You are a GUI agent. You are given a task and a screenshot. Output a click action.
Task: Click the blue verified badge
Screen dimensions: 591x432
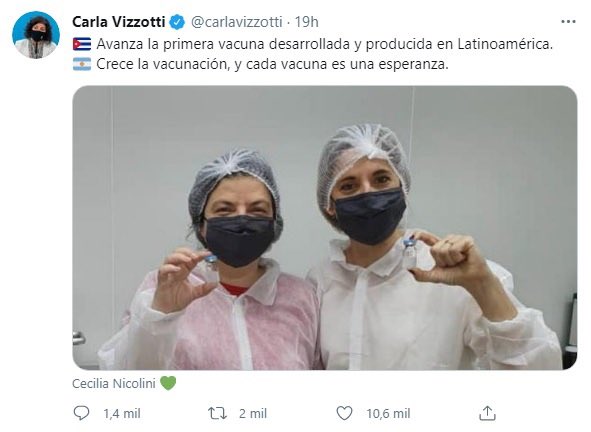coord(177,22)
